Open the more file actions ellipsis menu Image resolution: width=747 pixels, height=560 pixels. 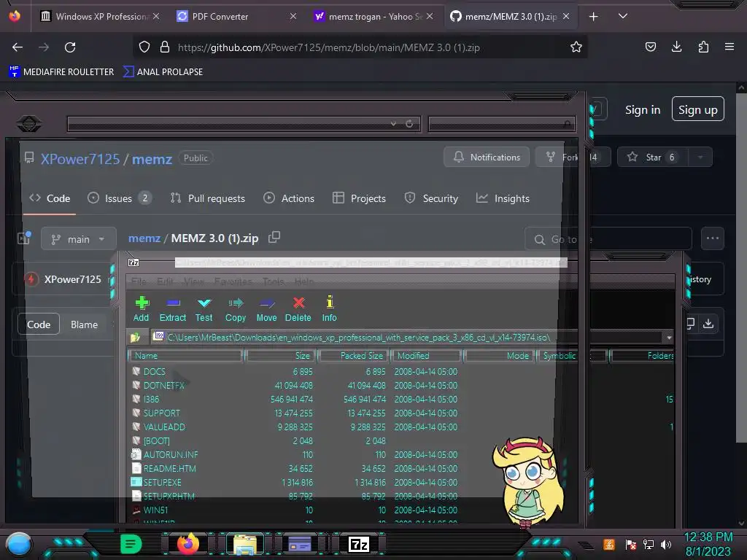click(713, 238)
